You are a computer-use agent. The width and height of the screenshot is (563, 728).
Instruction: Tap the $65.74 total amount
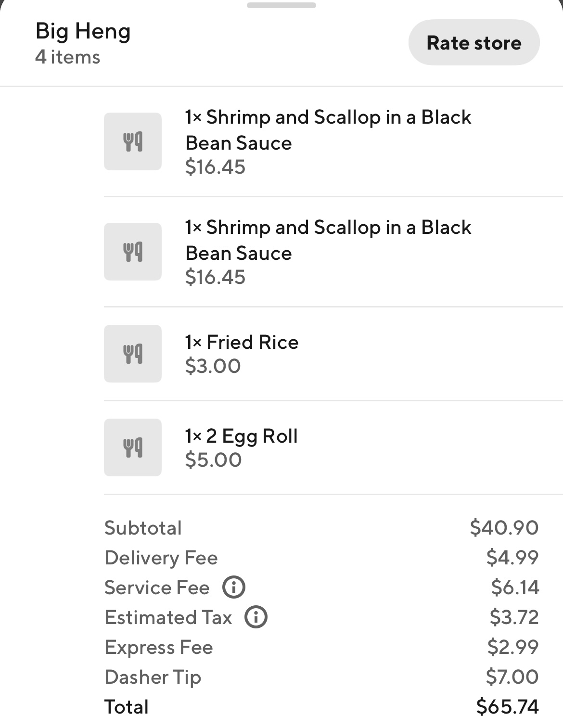click(507, 706)
